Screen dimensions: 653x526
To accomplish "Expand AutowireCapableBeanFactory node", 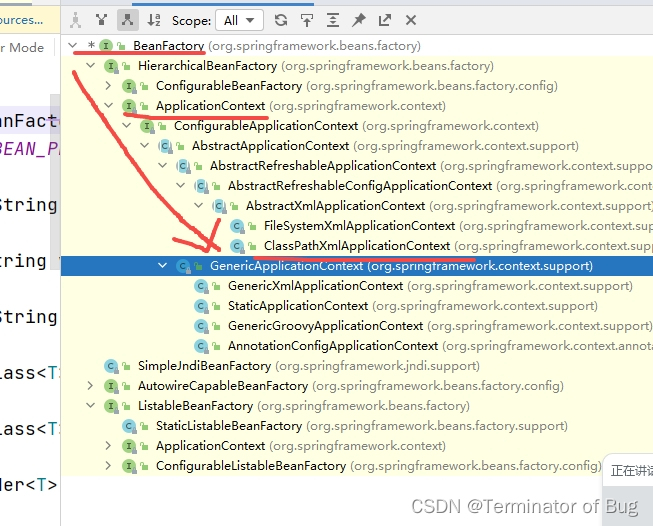I will [90, 385].
